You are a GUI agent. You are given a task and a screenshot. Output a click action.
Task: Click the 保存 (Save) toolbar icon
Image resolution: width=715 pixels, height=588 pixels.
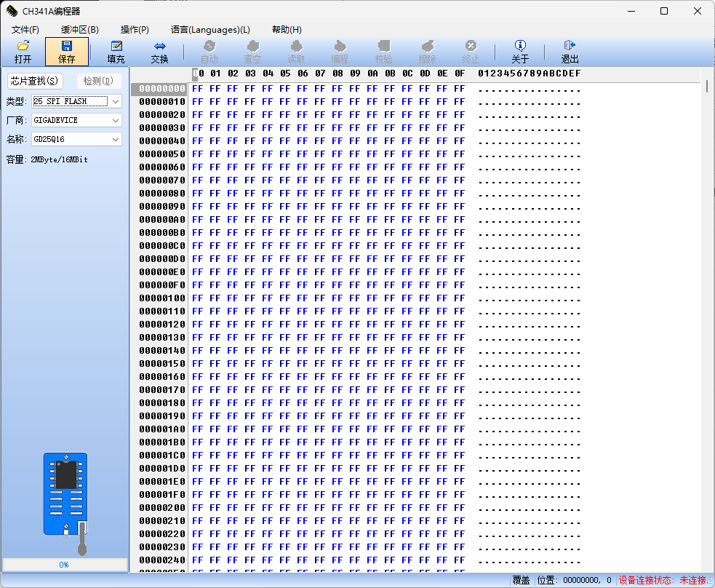pyautogui.click(x=67, y=52)
